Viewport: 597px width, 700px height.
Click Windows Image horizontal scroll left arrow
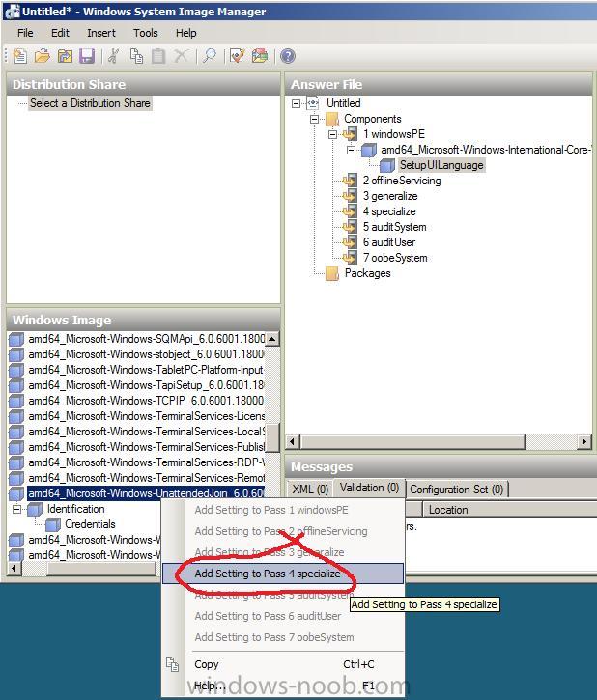(14, 569)
